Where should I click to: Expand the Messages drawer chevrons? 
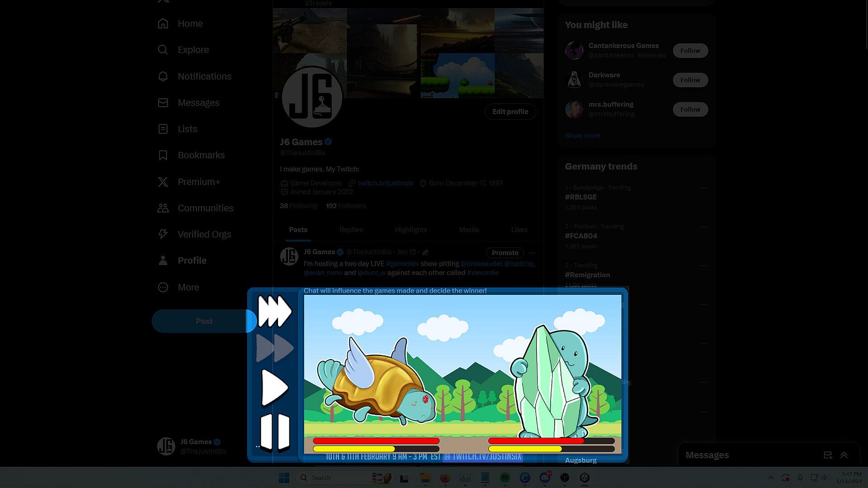pos(844,455)
